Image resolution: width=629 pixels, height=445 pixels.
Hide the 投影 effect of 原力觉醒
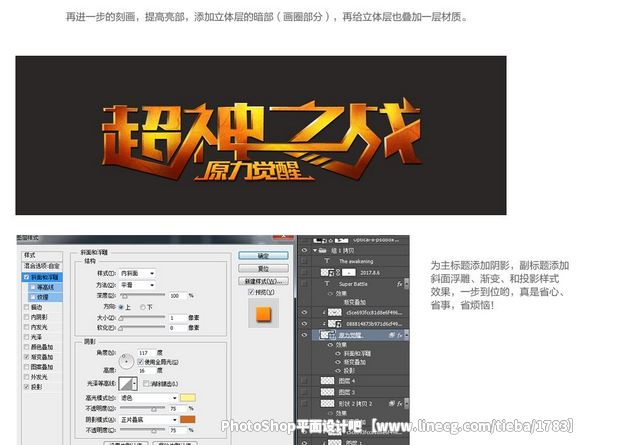point(338,371)
